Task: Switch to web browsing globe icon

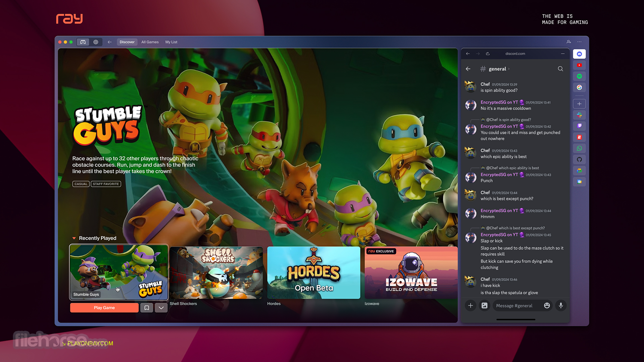Action: click(x=96, y=42)
